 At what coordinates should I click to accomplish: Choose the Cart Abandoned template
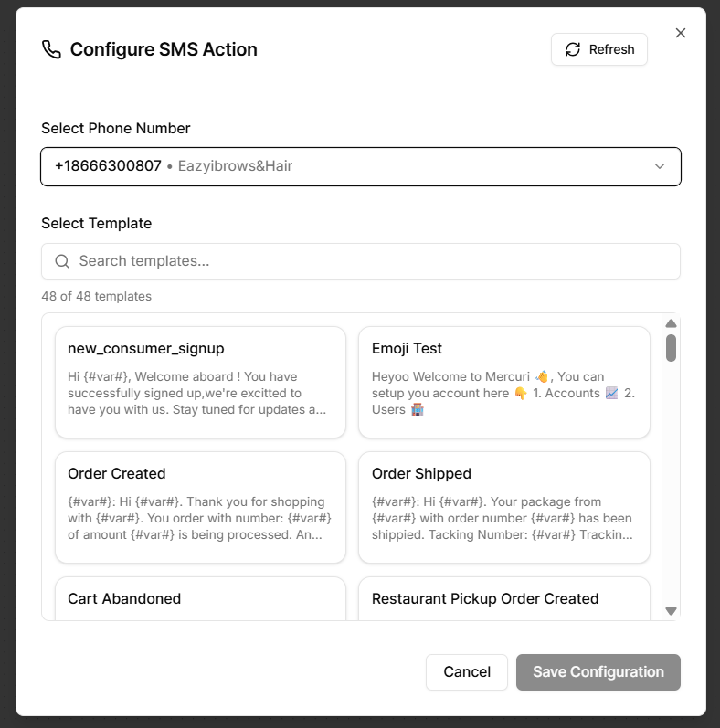200,599
